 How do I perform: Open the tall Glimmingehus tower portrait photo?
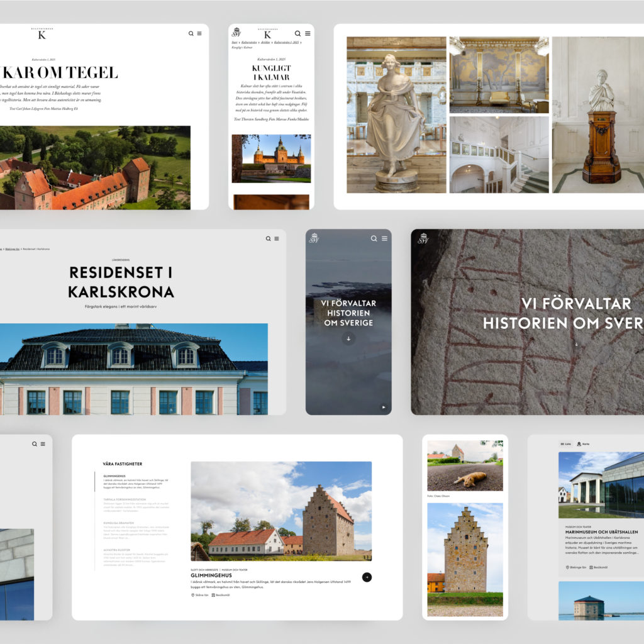click(x=465, y=560)
